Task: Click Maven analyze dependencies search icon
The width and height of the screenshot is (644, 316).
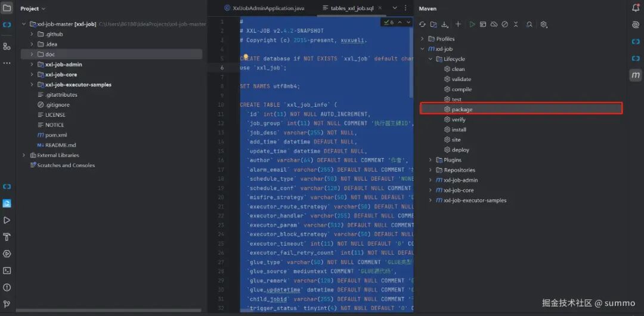Action: (530, 24)
